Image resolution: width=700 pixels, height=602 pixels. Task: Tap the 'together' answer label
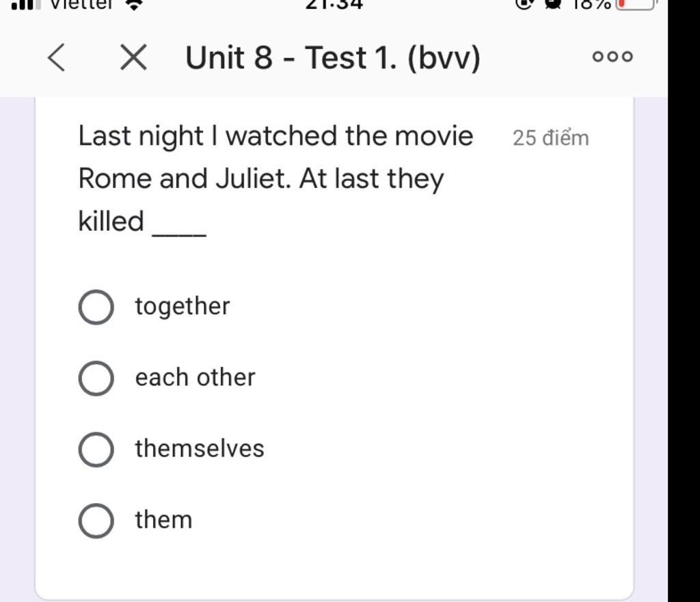[x=183, y=307]
